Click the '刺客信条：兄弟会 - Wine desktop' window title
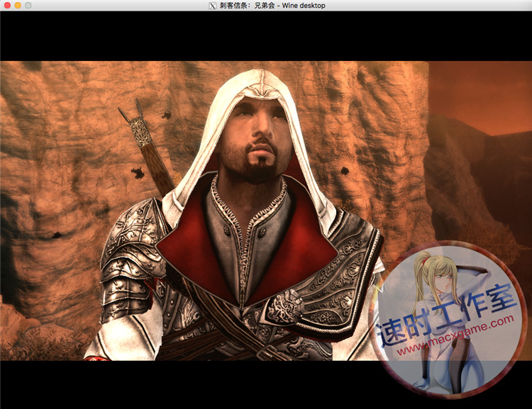532x409 pixels. tap(272, 6)
